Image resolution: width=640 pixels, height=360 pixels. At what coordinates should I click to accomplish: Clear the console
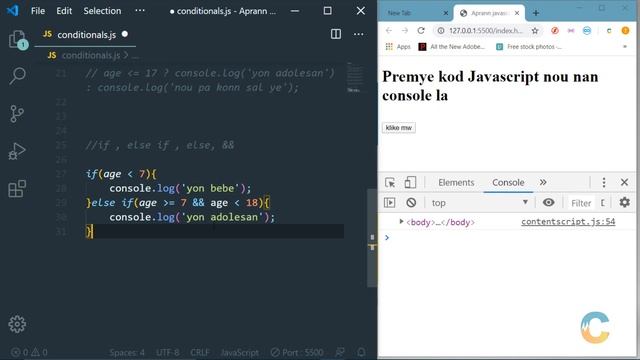411,202
